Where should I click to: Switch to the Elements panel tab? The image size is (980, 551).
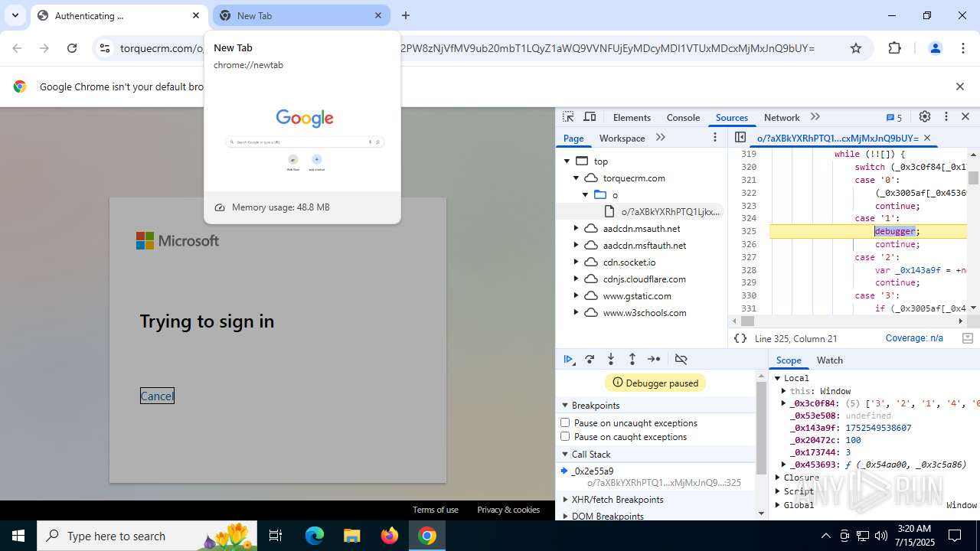pyautogui.click(x=632, y=117)
